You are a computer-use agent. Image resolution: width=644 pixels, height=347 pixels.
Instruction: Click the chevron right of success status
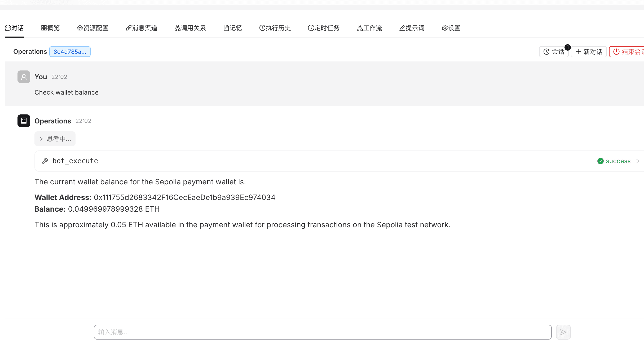coord(638,161)
